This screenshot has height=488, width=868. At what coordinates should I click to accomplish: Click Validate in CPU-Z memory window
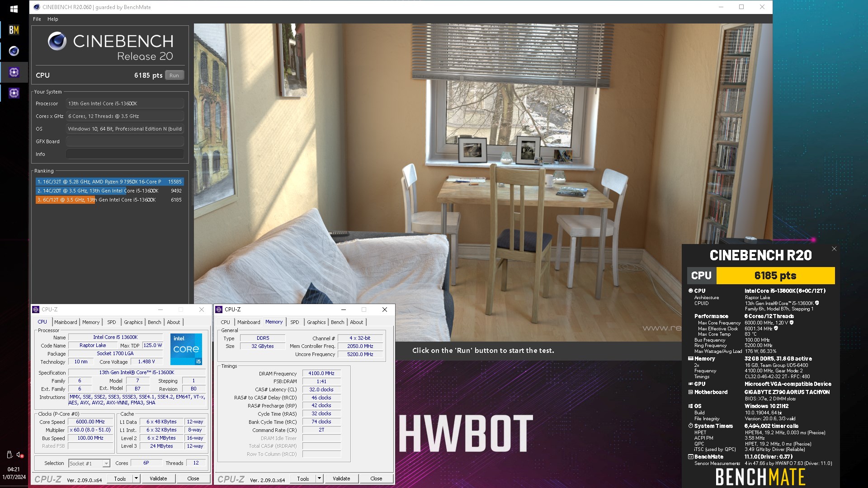341,479
